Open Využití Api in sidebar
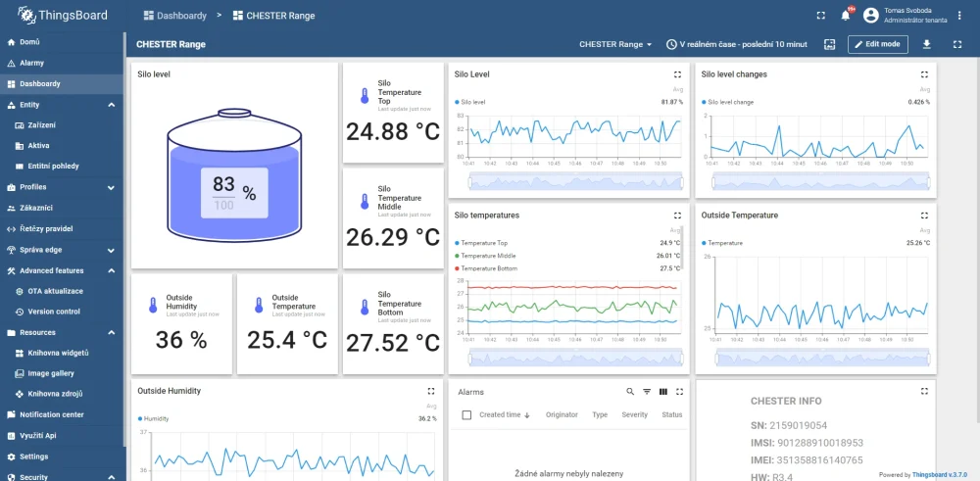The height and width of the screenshot is (481, 980). [x=63, y=435]
